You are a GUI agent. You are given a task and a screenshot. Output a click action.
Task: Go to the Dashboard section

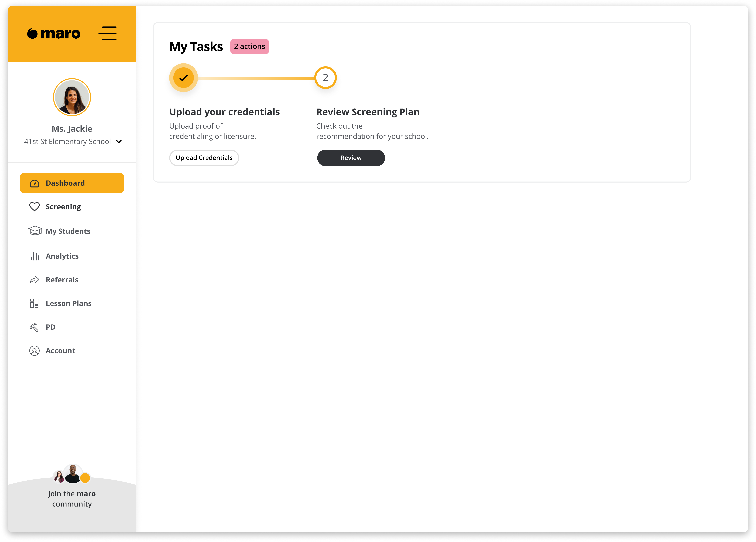tap(65, 183)
